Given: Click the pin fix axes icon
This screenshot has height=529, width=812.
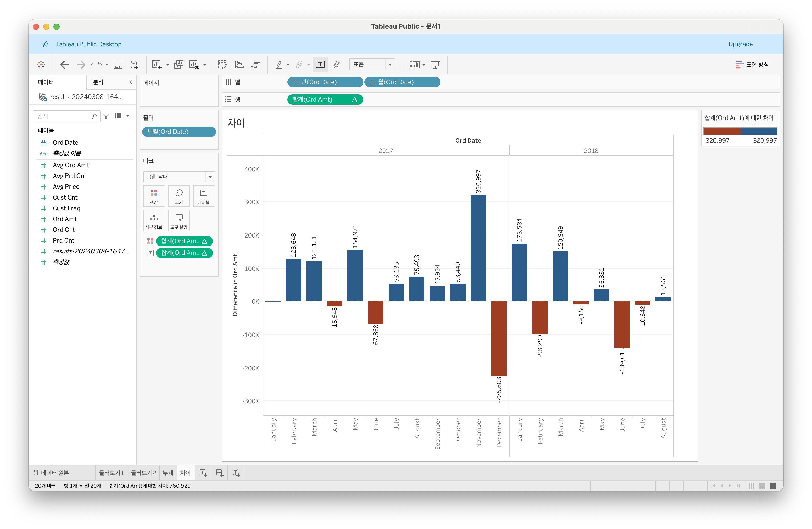Looking at the screenshot, I should (336, 64).
